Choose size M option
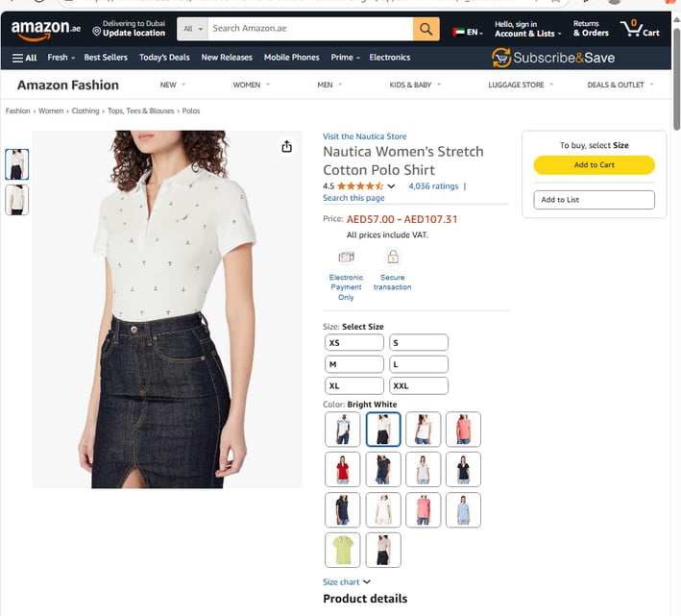The image size is (681, 616). point(354,364)
